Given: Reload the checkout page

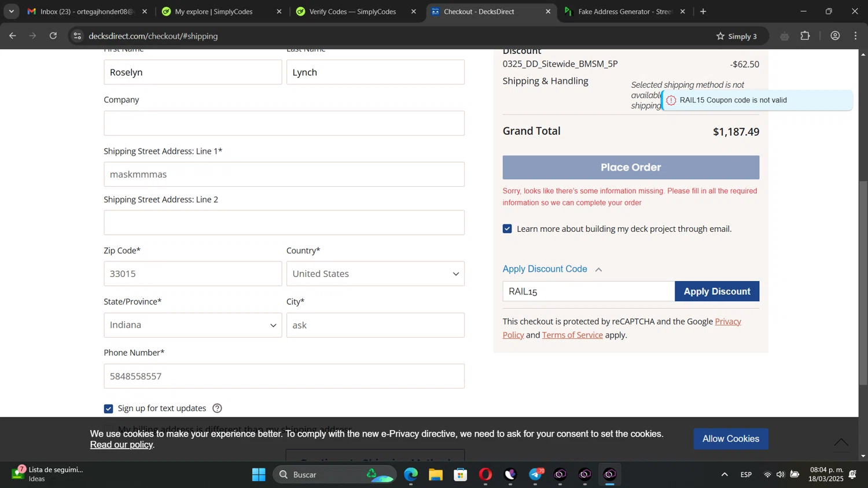Looking at the screenshot, I should click(x=53, y=36).
